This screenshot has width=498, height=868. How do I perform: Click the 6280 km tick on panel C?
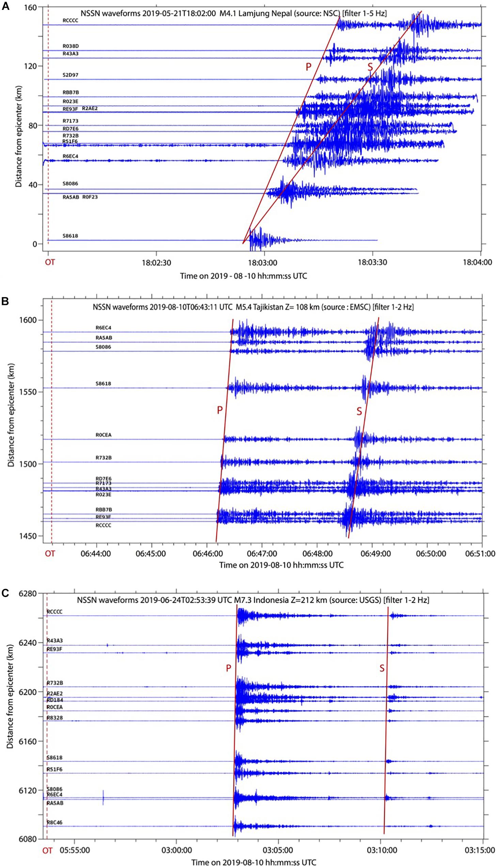pos(28,593)
